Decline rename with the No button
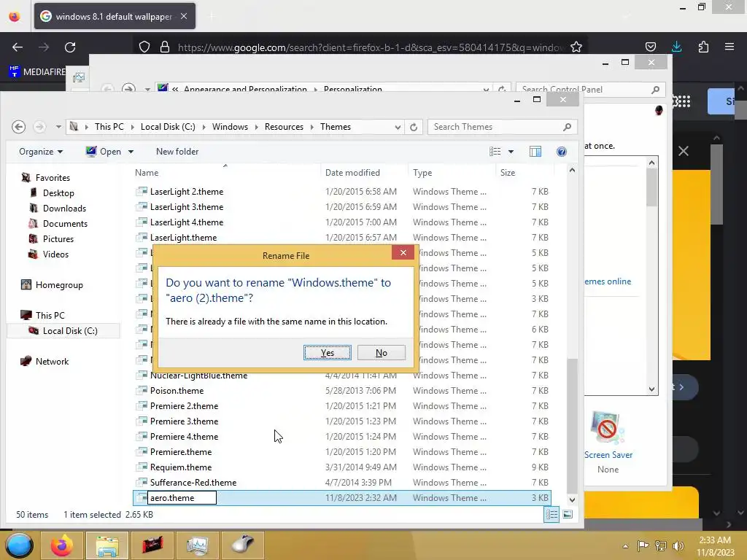747x560 pixels. (381, 353)
